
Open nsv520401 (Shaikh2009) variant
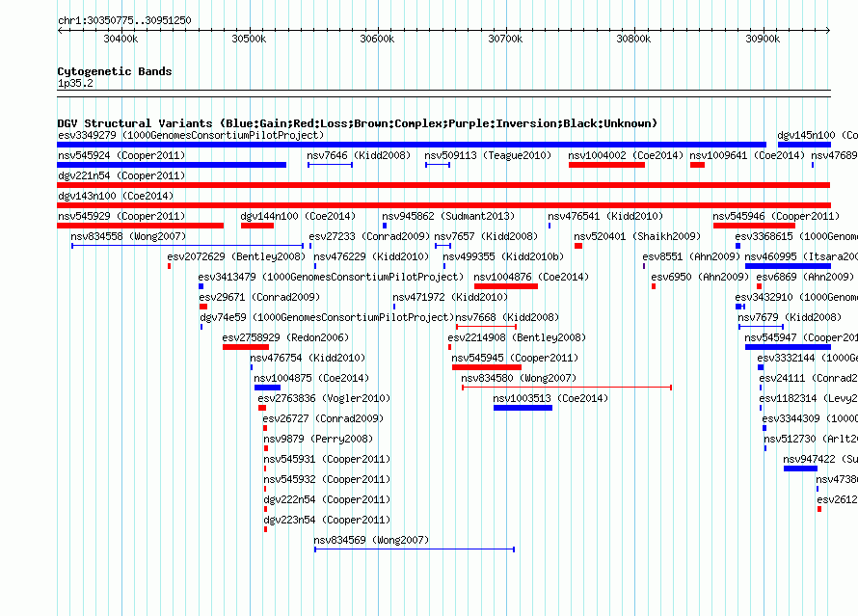[x=637, y=236]
